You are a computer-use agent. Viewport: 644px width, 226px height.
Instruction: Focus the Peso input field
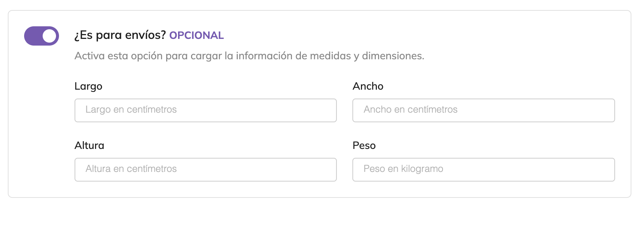pos(483,170)
